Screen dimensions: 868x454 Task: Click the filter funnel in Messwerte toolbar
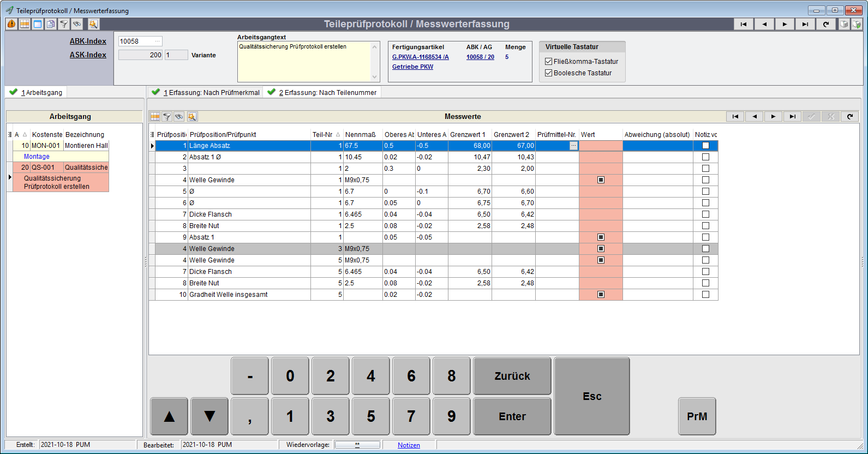coord(167,116)
